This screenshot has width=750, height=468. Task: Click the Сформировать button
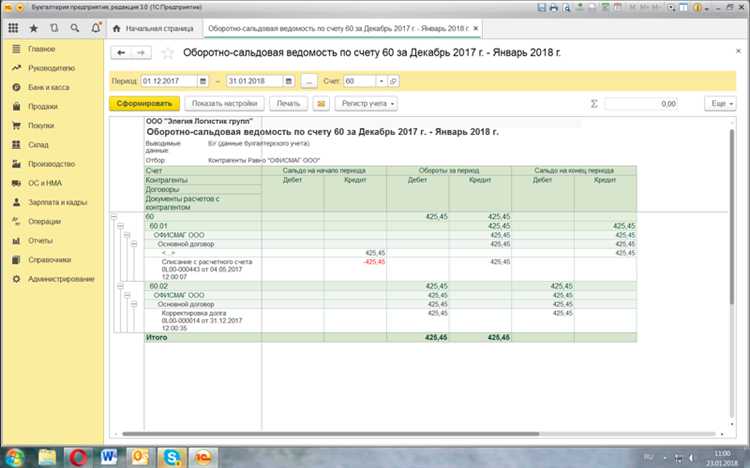tap(144, 104)
